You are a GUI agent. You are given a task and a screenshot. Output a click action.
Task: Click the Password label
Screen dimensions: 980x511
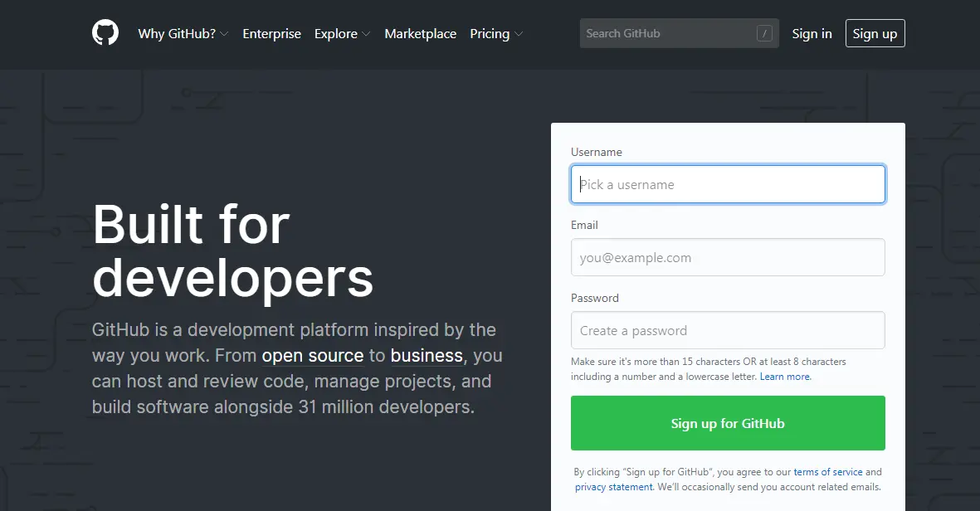[x=595, y=298]
